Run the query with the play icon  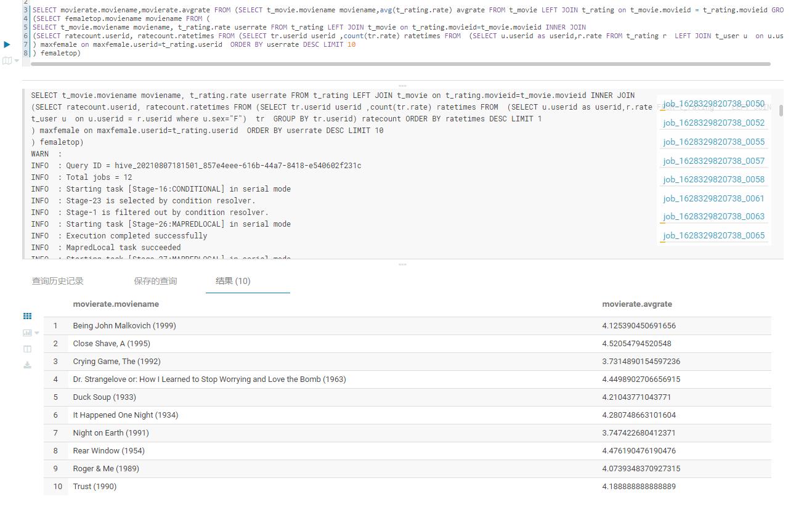tap(7, 44)
